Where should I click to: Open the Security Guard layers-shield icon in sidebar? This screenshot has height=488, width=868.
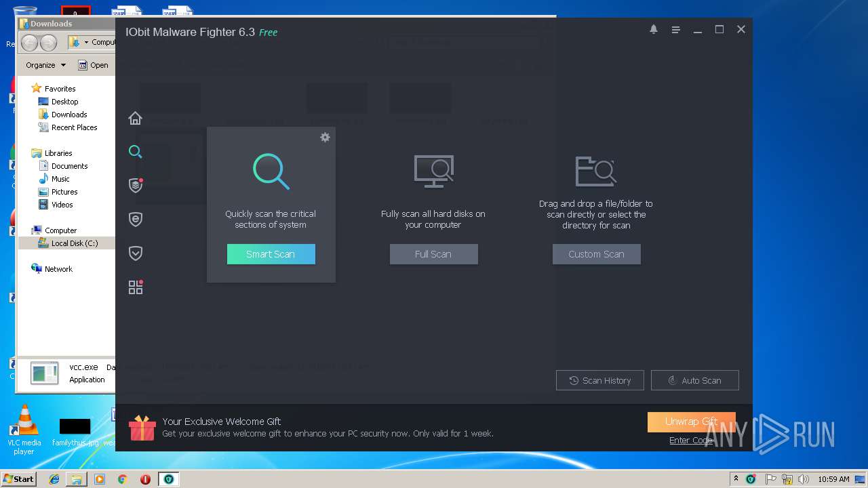tap(136, 185)
